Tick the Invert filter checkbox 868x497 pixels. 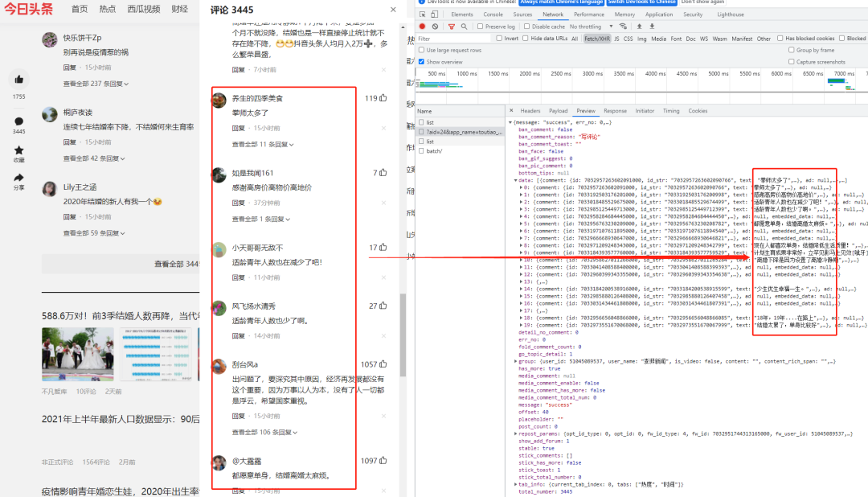pos(499,39)
